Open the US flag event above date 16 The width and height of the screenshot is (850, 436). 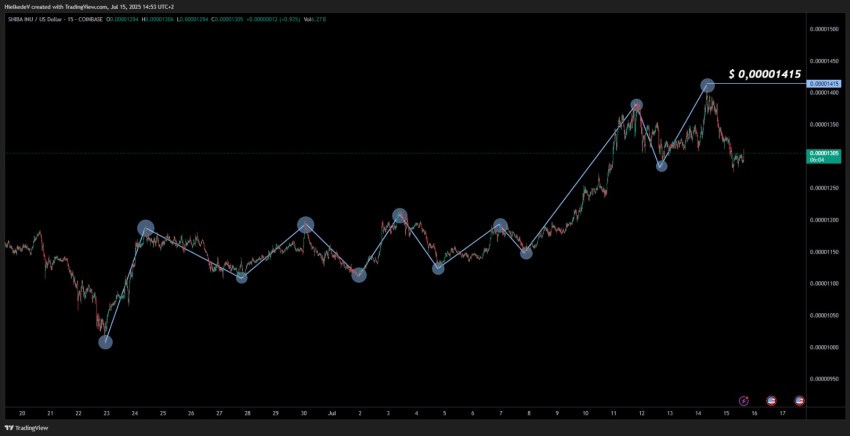pyautogui.click(x=771, y=401)
